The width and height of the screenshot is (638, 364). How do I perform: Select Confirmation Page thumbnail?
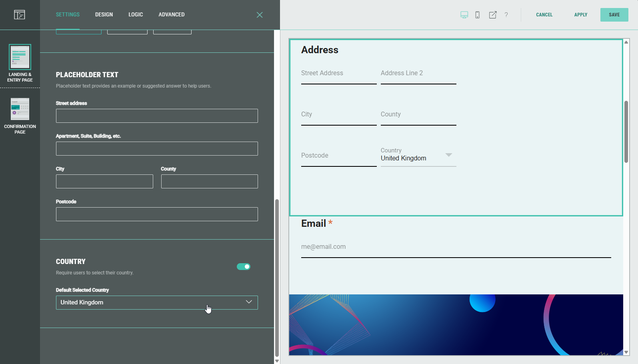(20, 109)
